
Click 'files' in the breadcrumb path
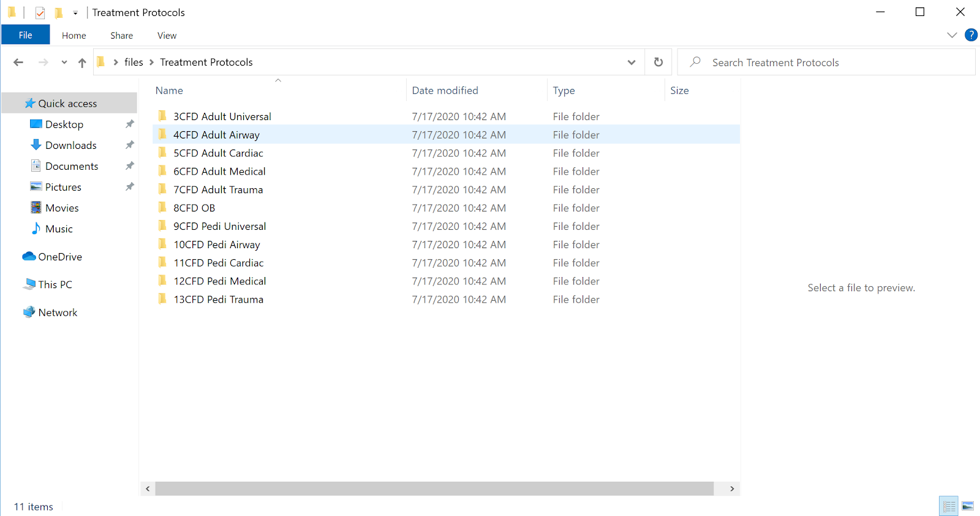click(134, 63)
